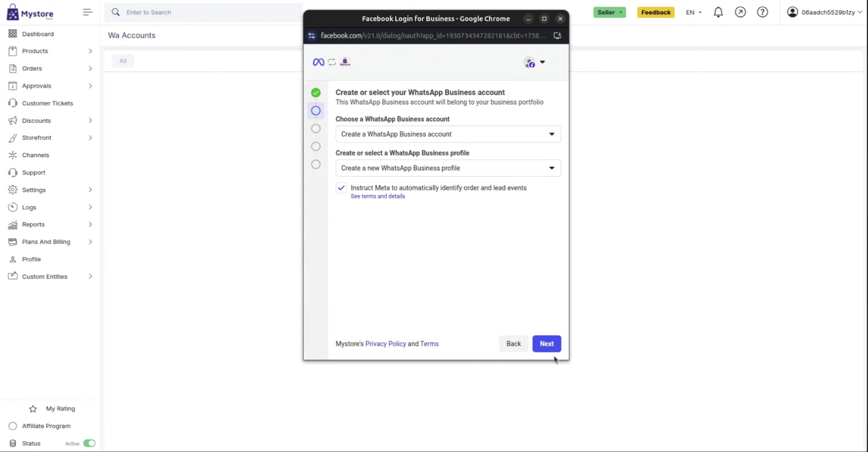868x452 pixels.
Task: Toggle the Active status switch
Action: click(x=89, y=443)
